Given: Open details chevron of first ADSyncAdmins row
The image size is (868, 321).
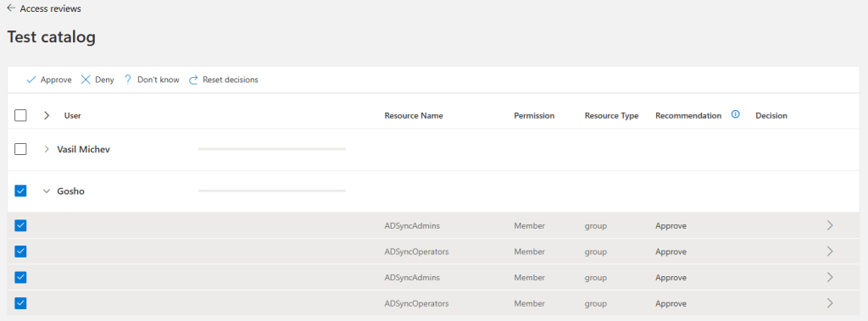Looking at the screenshot, I should point(829,225).
